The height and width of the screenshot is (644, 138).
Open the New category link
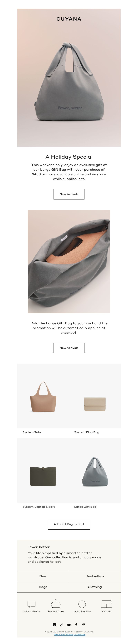coord(43,576)
